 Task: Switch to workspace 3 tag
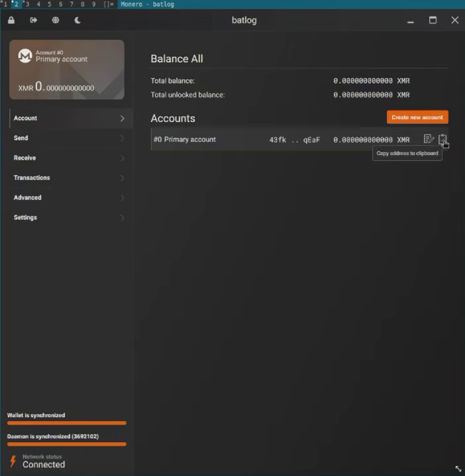point(26,4)
